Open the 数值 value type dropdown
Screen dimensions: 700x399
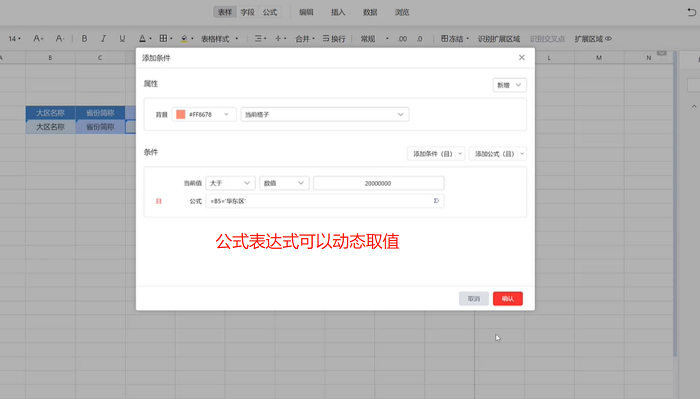[x=284, y=183]
